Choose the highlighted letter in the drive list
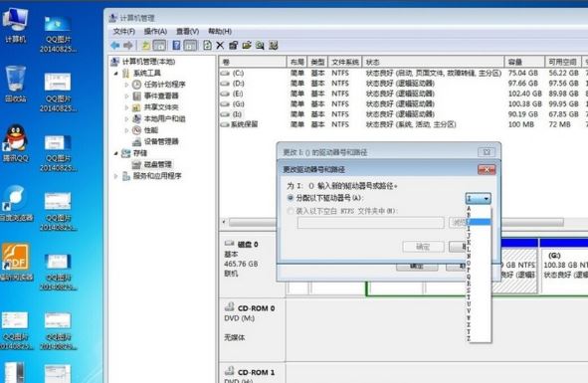This screenshot has width=588, height=383. point(479,222)
